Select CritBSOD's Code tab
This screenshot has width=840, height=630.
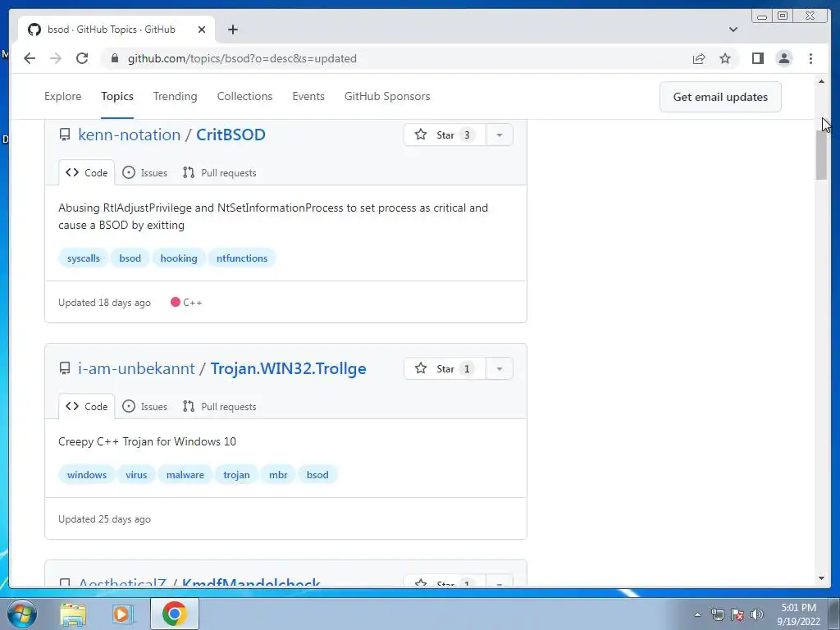(x=86, y=172)
